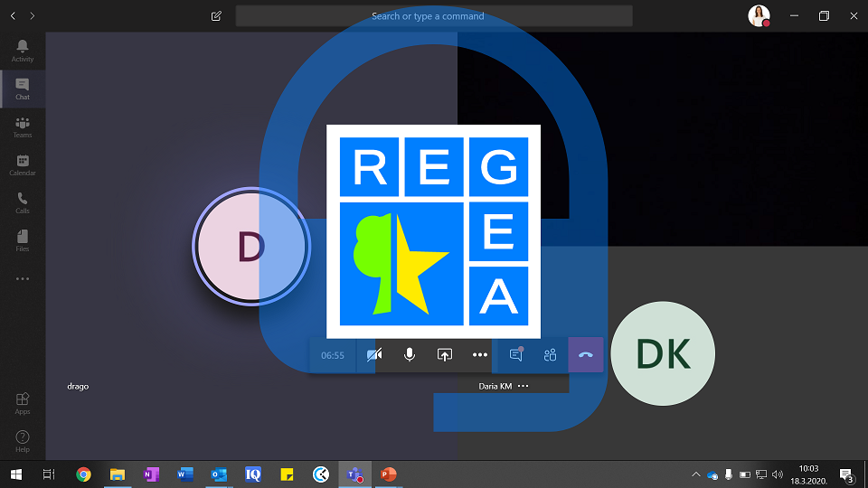This screenshot has height=488, width=868.
Task: Open the Teams section
Action: [x=22, y=127]
